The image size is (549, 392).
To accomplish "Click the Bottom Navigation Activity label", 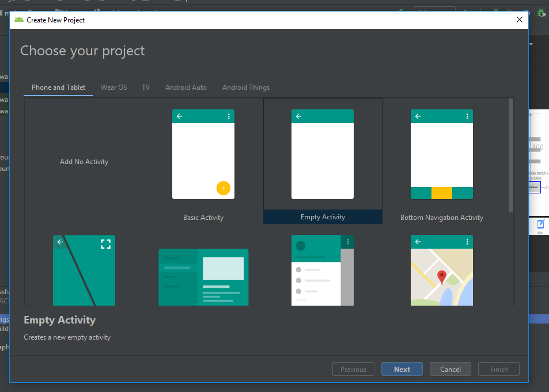I will (441, 218).
